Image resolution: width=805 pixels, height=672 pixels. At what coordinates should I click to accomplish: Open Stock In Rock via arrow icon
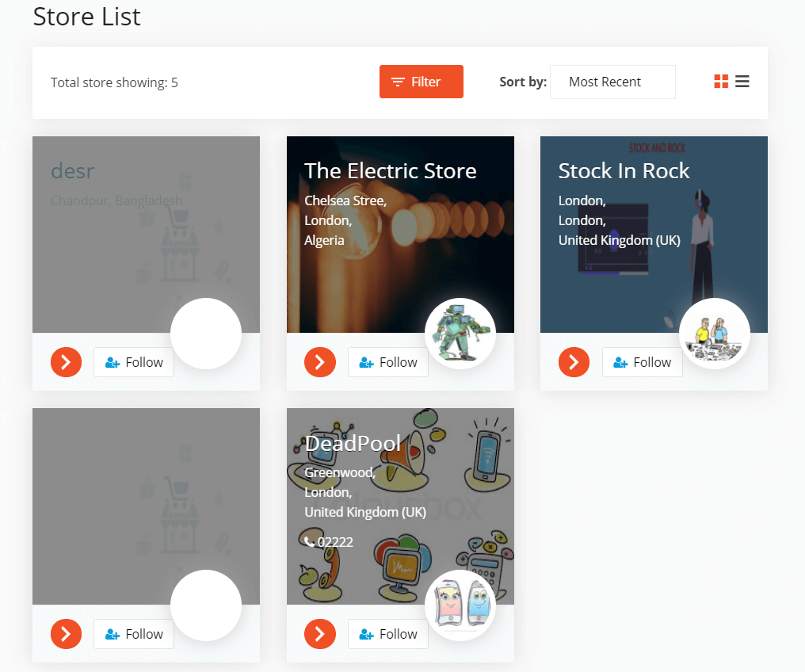click(x=574, y=362)
